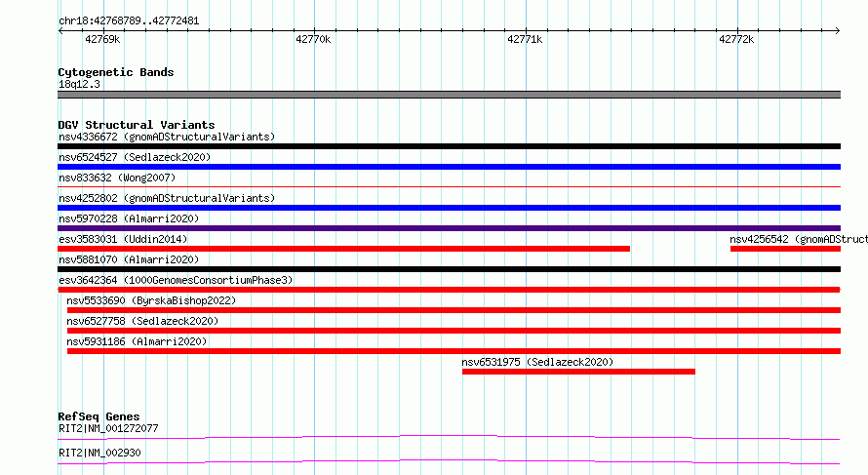Click the esv3642364 1000GenomesConsortiumPhase3 label
The height and width of the screenshot is (475, 868).
click(x=176, y=280)
